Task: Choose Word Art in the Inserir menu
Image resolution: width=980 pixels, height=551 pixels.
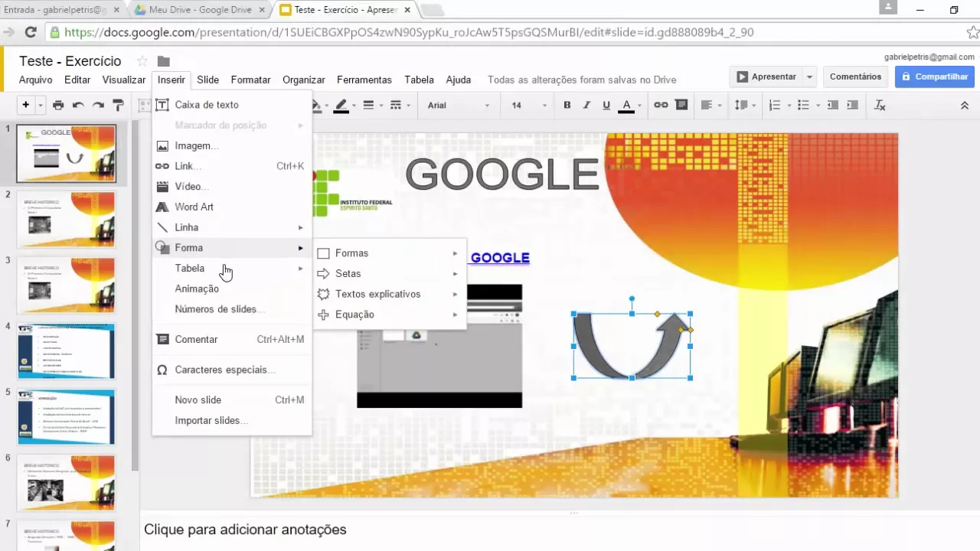Action: 232,207
